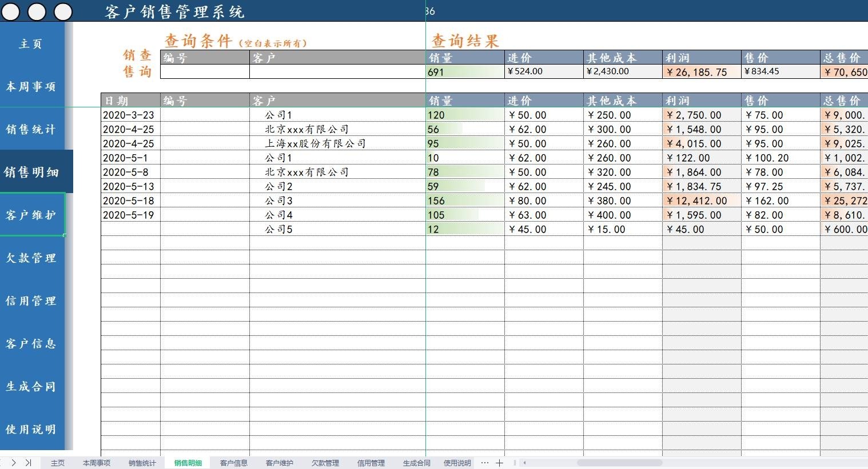Open 信用管理 from the sidebar

pyautogui.click(x=32, y=300)
